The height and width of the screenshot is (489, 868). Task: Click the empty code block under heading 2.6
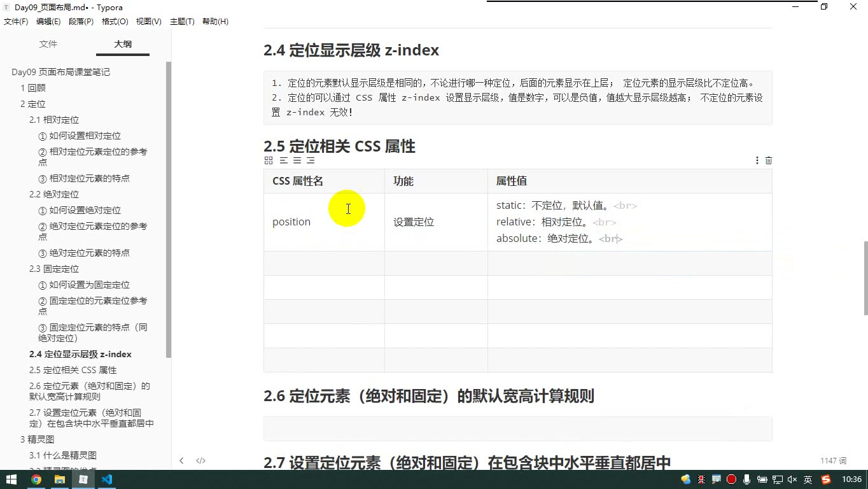click(518, 429)
